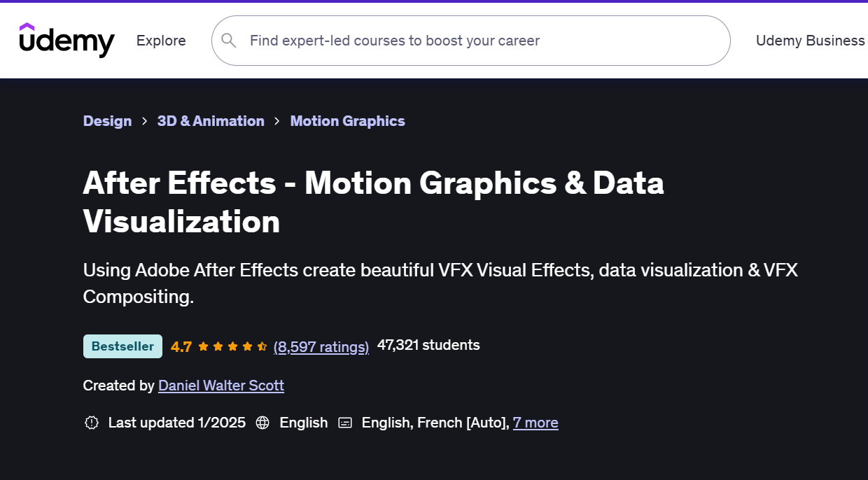Click the After Effects course title

373,202
